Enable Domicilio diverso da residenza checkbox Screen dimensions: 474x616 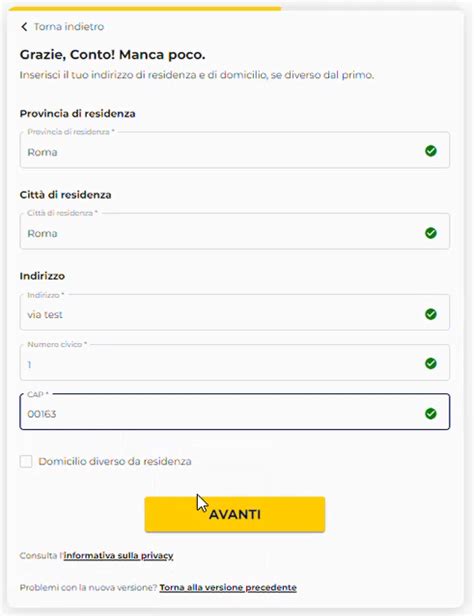[x=26, y=461]
